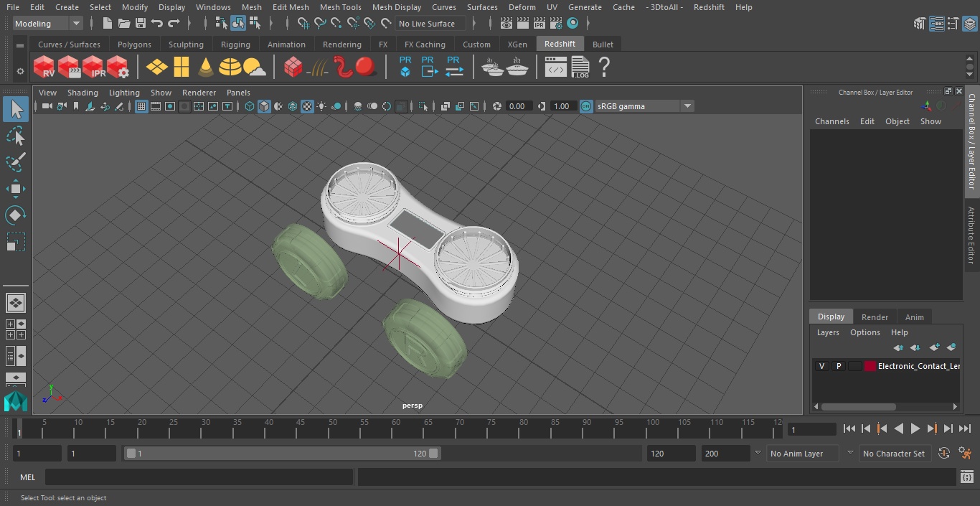The height and width of the screenshot is (506, 980).
Task: Open Redshift render settings cube icon
Action: (x=118, y=67)
